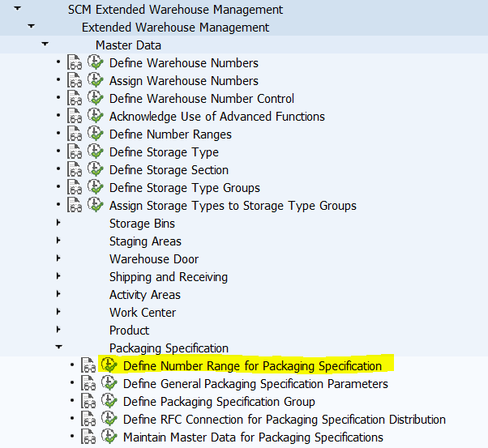Open documentation icon for Assign Storage Types to Storage Type Groups
The width and height of the screenshot is (488, 448).
(x=75, y=205)
